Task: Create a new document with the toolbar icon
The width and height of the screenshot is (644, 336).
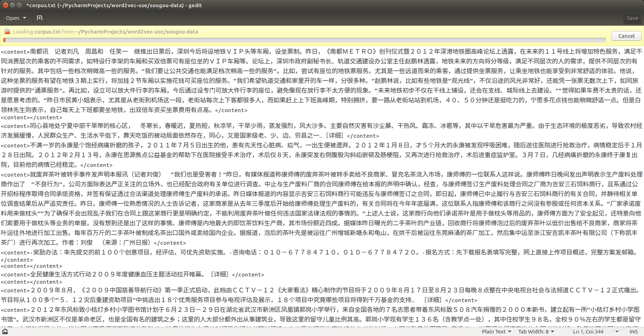Action: (x=40, y=18)
